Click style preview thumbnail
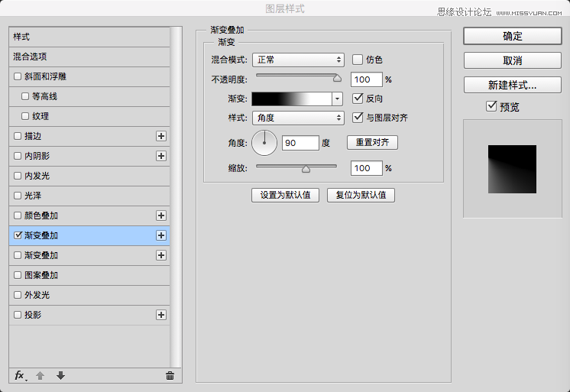570x392 pixels. (512, 169)
